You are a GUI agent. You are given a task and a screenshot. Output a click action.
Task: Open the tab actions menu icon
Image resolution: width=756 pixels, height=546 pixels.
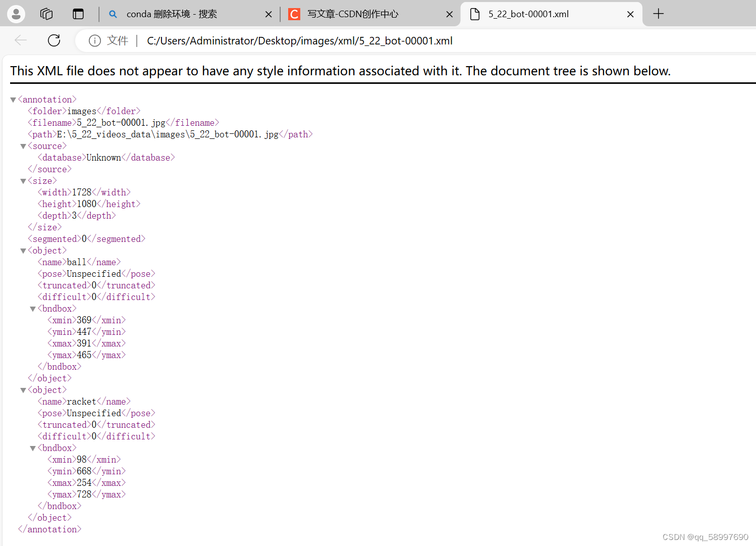click(x=78, y=14)
